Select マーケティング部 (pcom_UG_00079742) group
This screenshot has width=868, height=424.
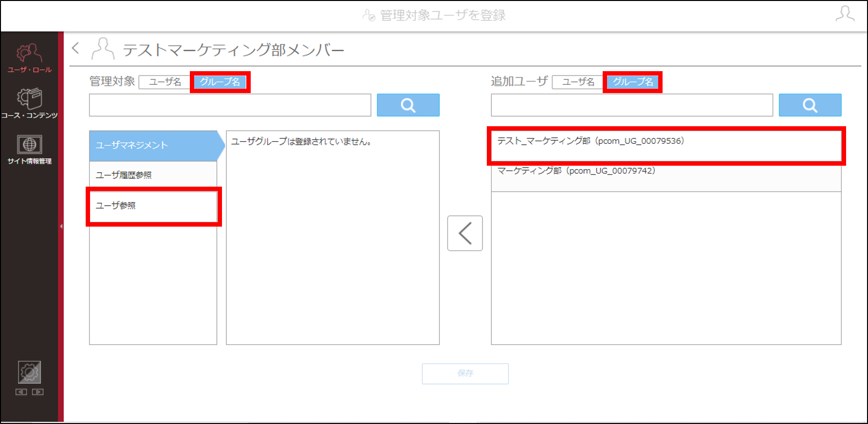pyautogui.click(x=666, y=176)
